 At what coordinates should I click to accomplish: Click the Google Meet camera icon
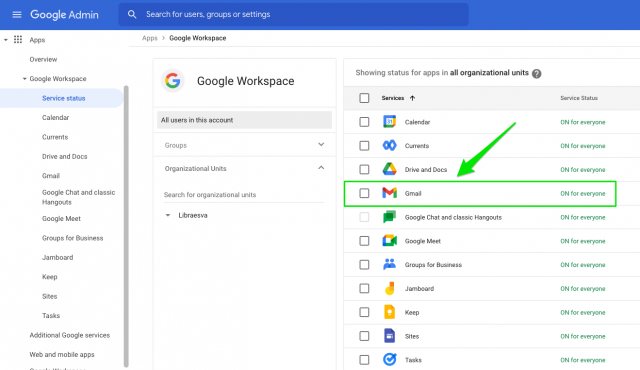(389, 241)
